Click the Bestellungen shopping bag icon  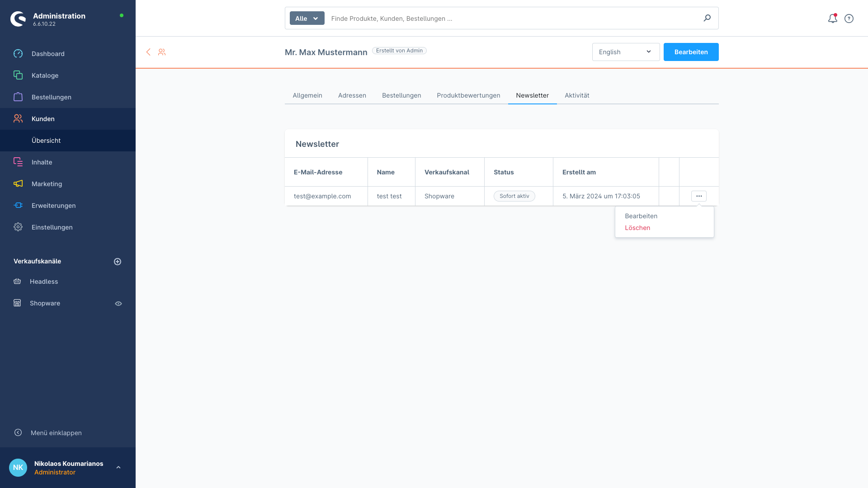coord(18,97)
